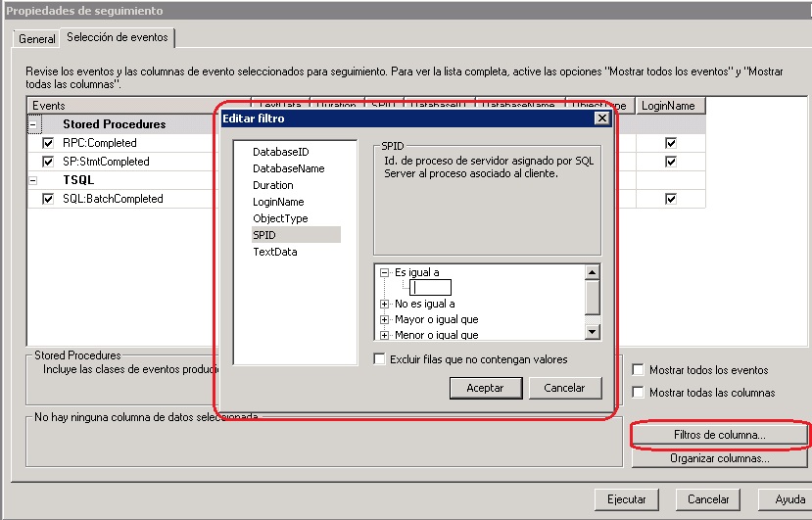Click the Ayuda button
The image size is (812, 520).
point(788,499)
